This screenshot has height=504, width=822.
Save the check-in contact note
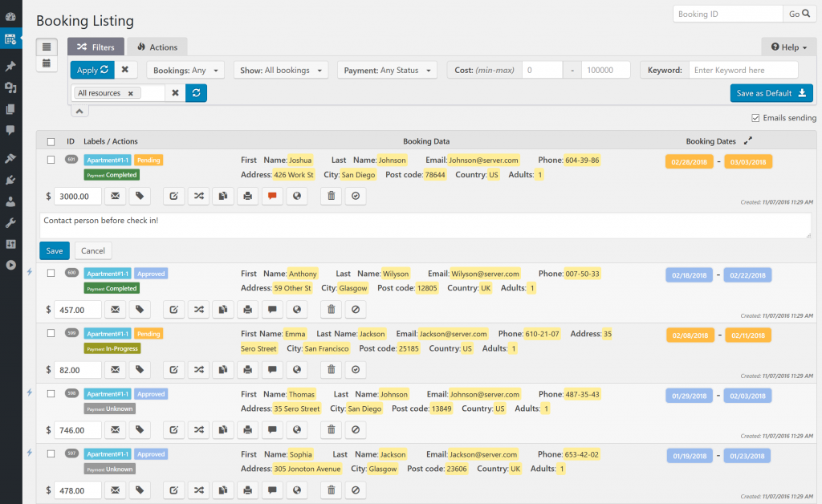tap(54, 250)
